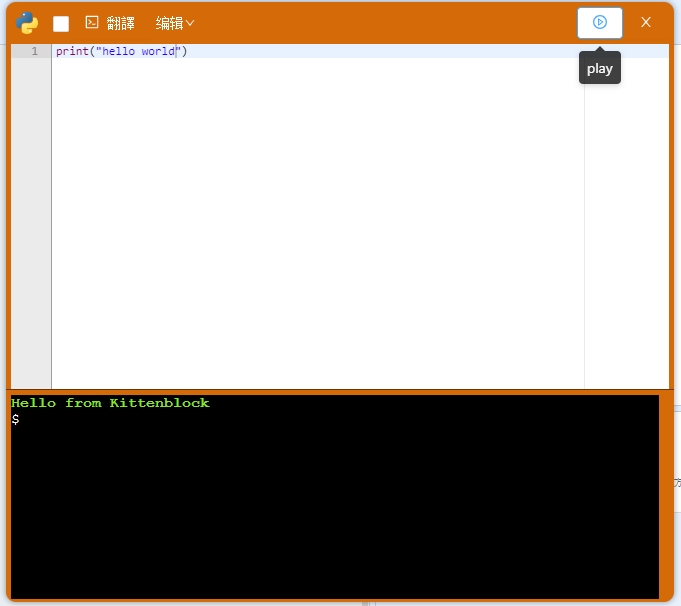Select line number 1 in the gutter
The width and height of the screenshot is (681, 606).
click(x=34, y=51)
